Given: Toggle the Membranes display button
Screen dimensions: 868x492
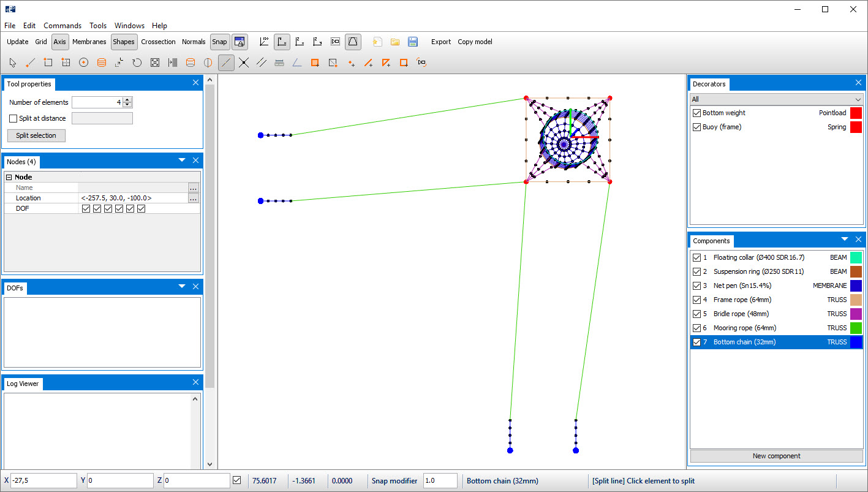Looking at the screenshot, I should (89, 42).
